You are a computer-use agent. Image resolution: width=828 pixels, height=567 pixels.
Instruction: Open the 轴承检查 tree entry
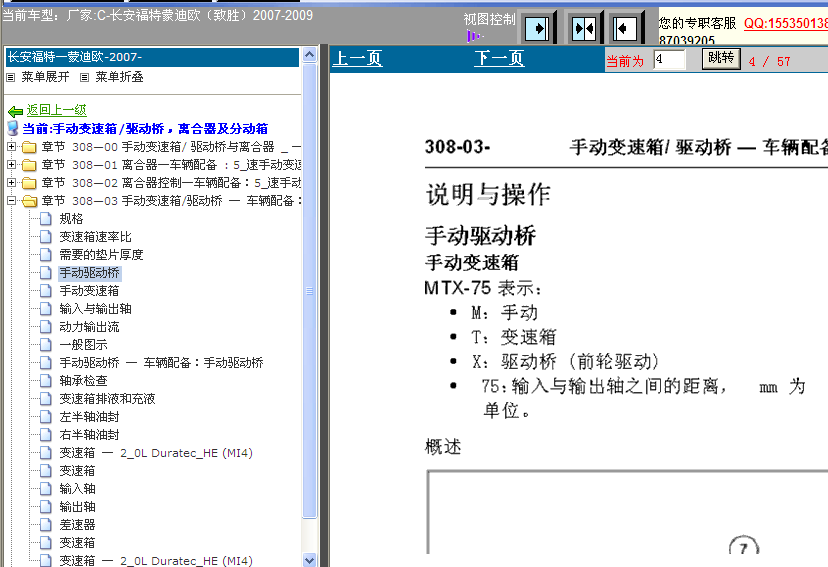(83, 381)
